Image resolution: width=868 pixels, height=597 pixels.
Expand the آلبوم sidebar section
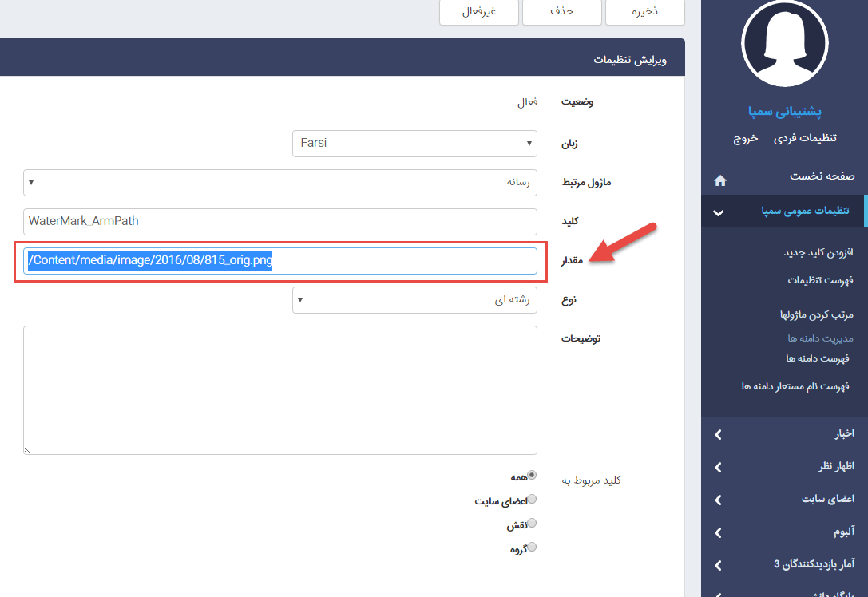(x=718, y=532)
